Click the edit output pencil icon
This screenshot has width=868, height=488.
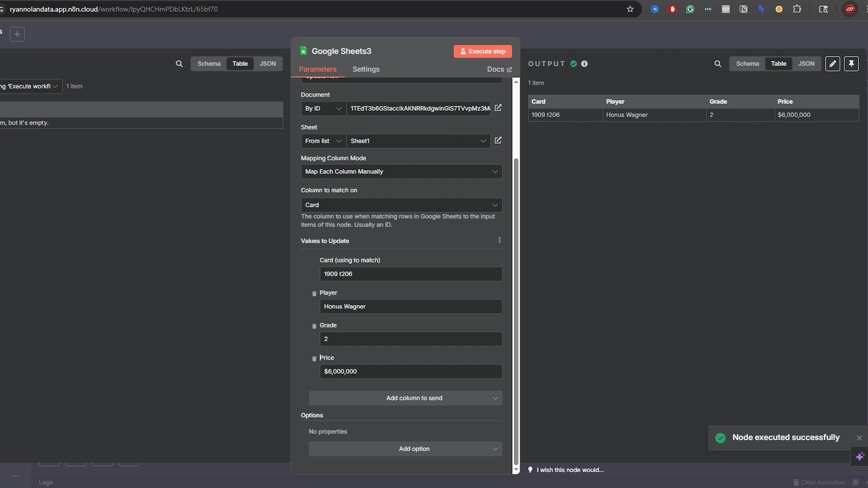pos(832,64)
